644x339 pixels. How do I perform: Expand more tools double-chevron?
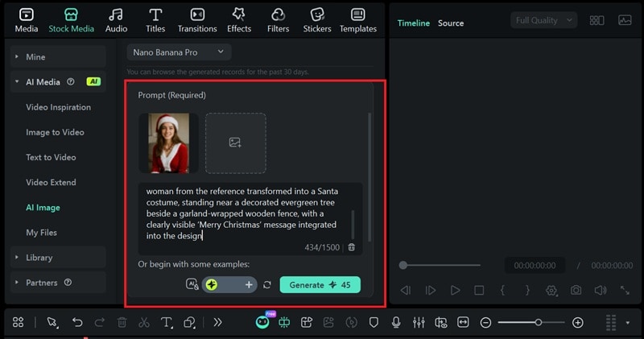click(x=217, y=323)
